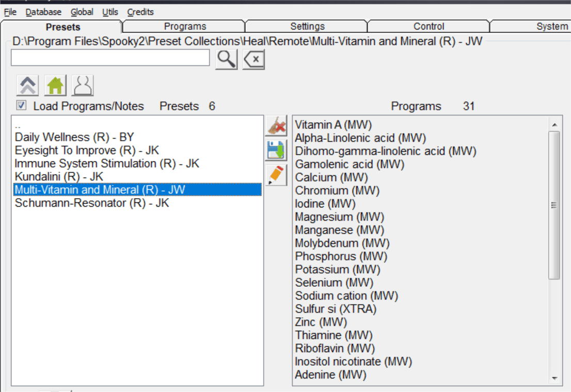This screenshot has height=392, width=571.
Task: Select Magnesium (MW) program
Action: coord(421,217)
